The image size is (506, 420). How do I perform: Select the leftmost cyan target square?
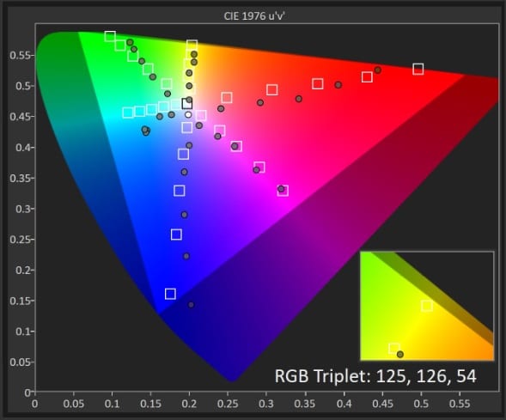pyautogui.click(x=128, y=113)
